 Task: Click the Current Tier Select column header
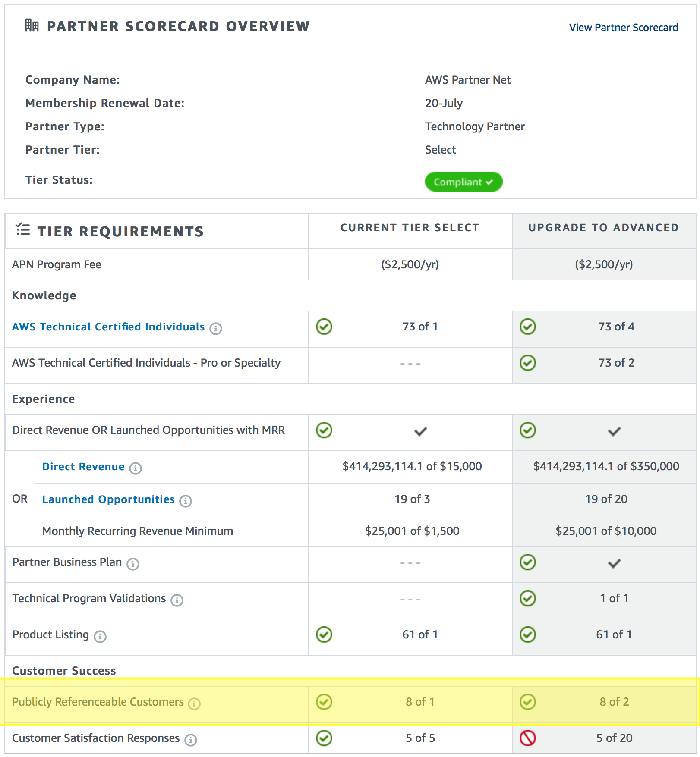coord(410,227)
